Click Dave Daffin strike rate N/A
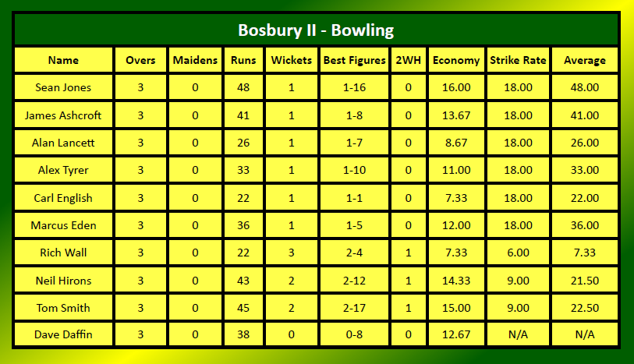The width and height of the screenshot is (634, 364). pos(518,334)
